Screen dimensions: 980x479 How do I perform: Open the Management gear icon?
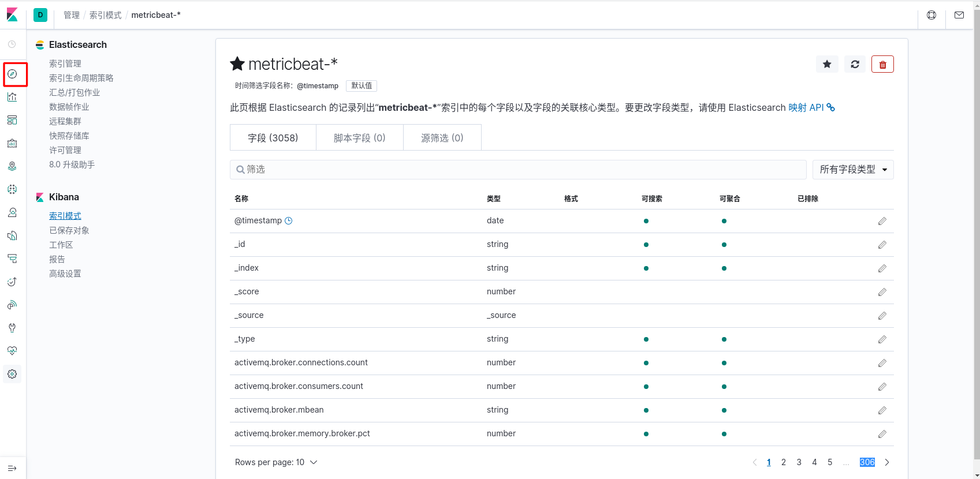(x=12, y=374)
